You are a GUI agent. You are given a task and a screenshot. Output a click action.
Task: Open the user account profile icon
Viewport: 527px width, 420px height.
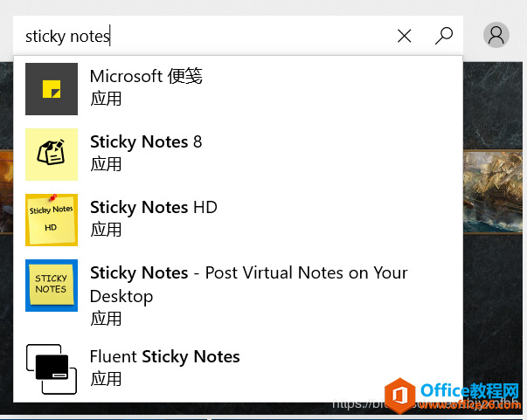point(496,35)
